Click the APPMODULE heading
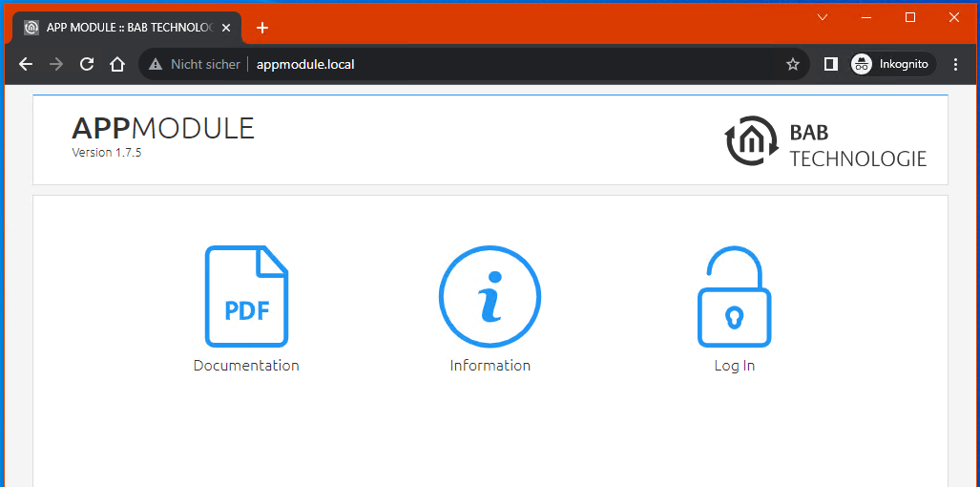Viewport: 980px width, 487px height. 163,128
